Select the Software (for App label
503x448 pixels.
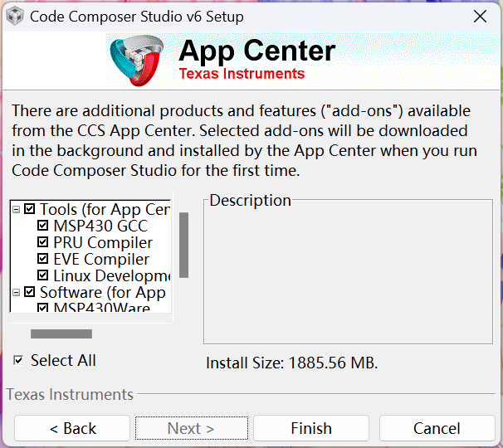(x=103, y=293)
